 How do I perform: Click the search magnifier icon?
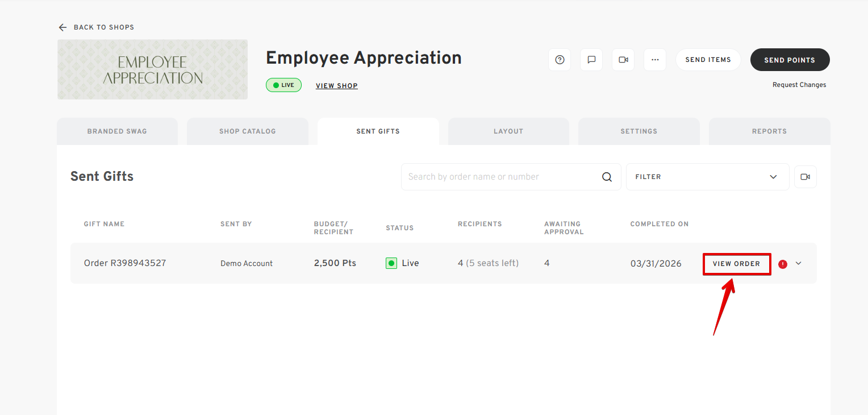click(607, 177)
